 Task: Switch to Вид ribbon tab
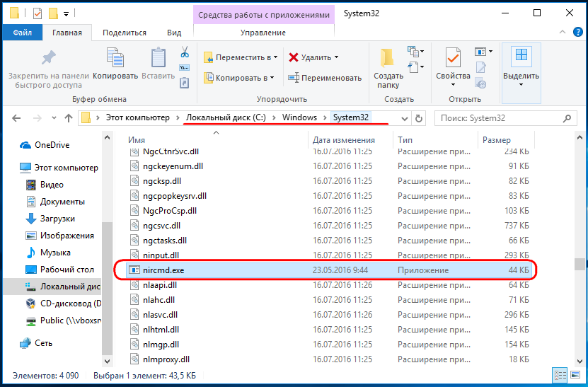174,33
